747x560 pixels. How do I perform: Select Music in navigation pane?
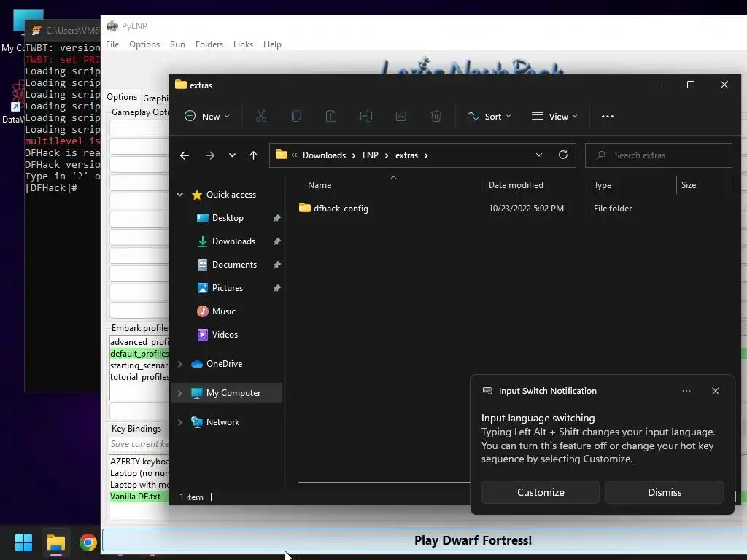(223, 311)
